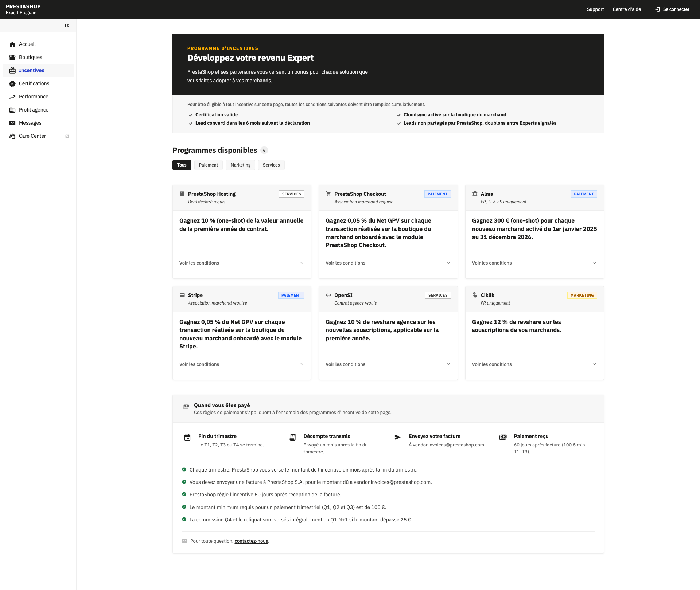This screenshot has width=700, height=590.
Task: Click 'Cloudsync activé sur la boutique du marchand'
Action: pos(455,115)
